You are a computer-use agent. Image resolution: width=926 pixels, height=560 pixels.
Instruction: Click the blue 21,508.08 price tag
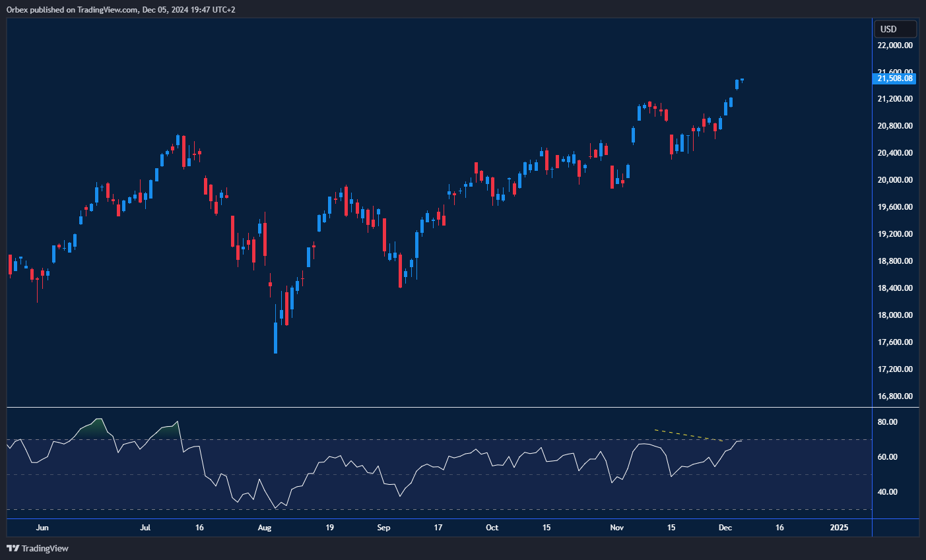895,78
